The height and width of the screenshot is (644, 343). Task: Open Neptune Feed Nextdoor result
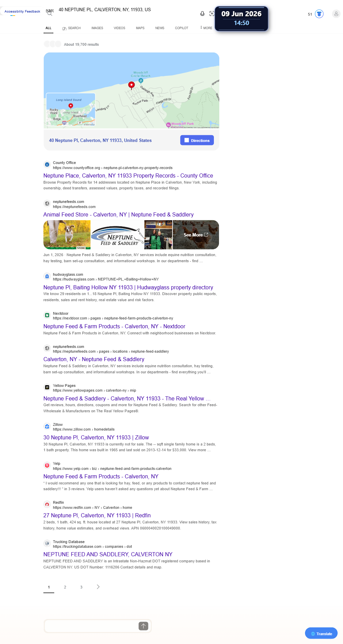tap(114, 326)
